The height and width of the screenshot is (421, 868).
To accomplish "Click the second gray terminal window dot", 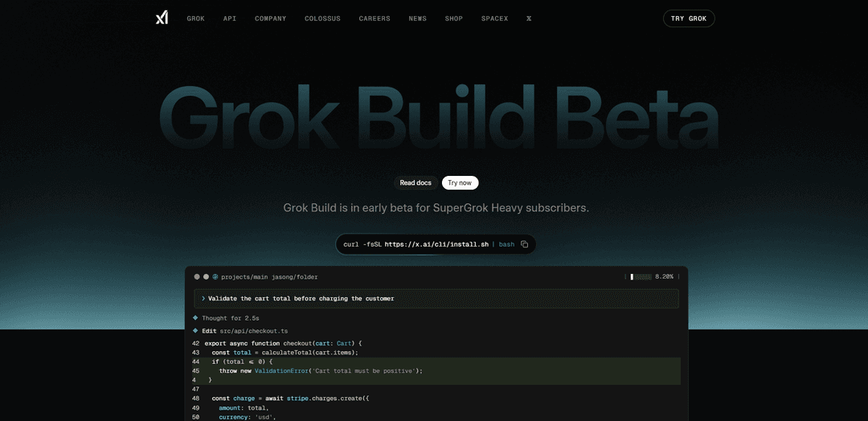I will click(206, 276).
